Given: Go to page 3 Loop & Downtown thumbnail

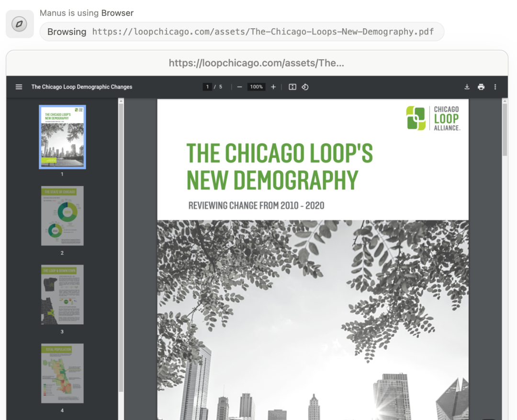Looking at the screenshot, I should point(62,294).
